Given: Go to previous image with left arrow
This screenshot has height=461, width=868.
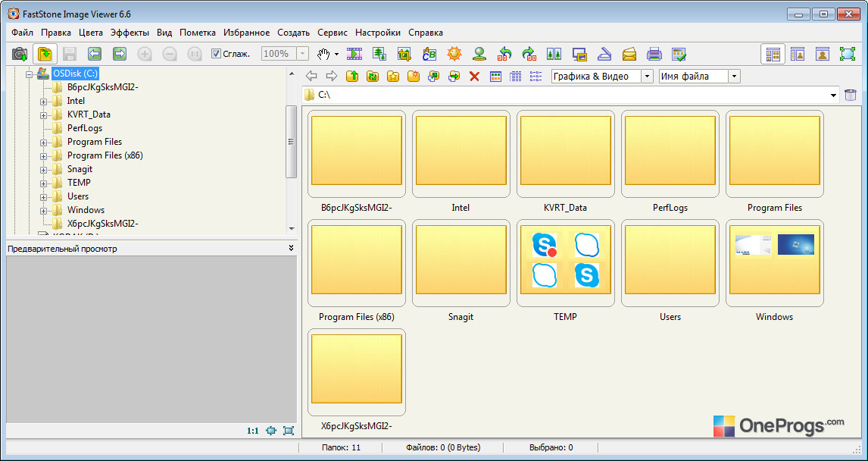Looking at the screenshot, I should point(95,54).
